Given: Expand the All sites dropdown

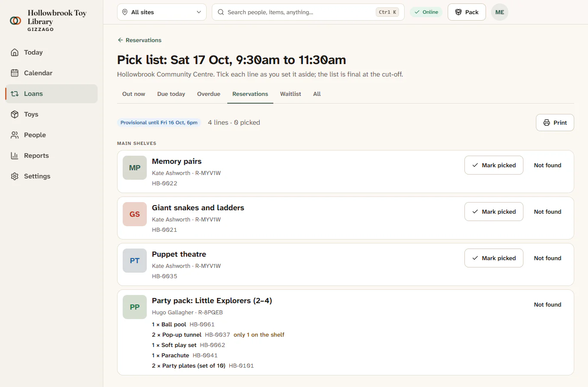Looking at the screenshot, I should click(162, 12).
